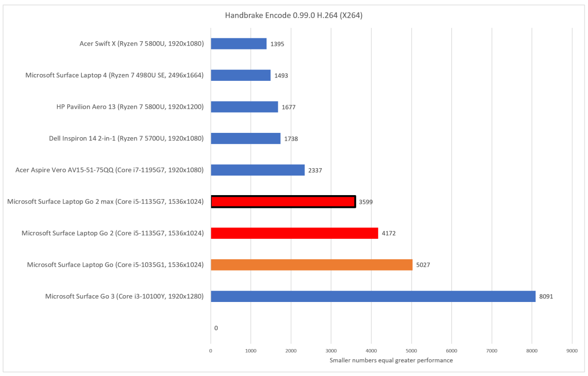Click the 5000 axis tick label

tap(412, 351)
